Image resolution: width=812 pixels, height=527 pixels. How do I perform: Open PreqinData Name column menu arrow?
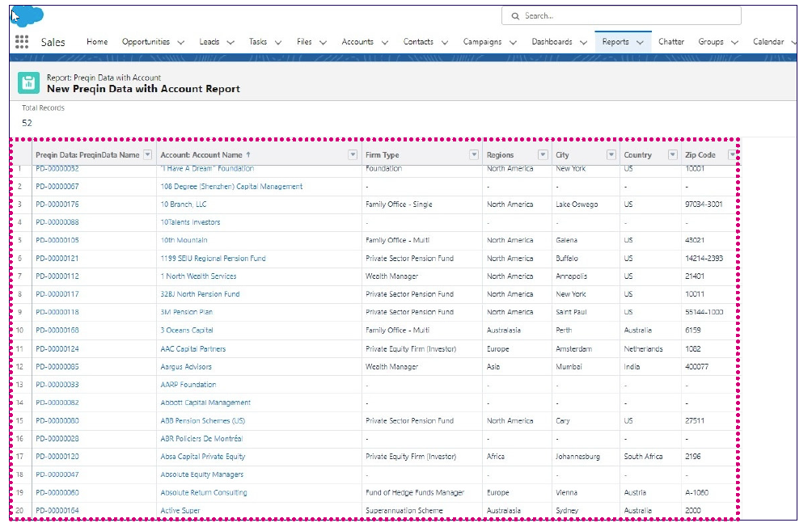point(147,155)
